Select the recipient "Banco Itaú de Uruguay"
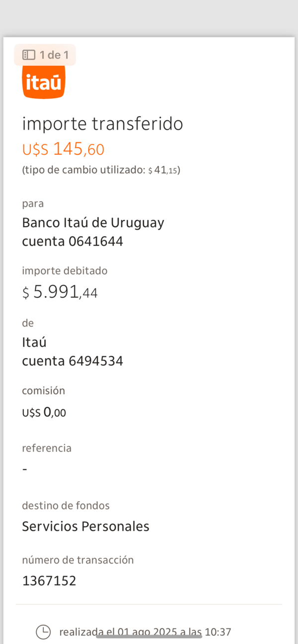The height and width of the screenshot is (644, 298). click(93, 223)
